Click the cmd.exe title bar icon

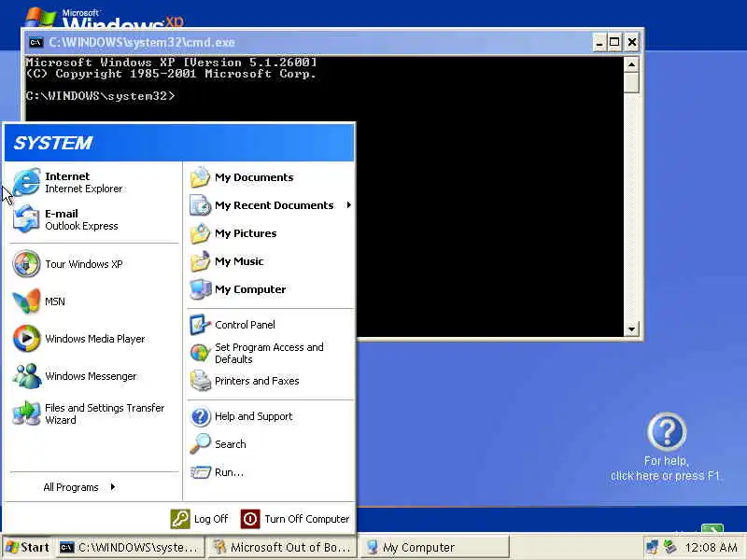point(35,42)
